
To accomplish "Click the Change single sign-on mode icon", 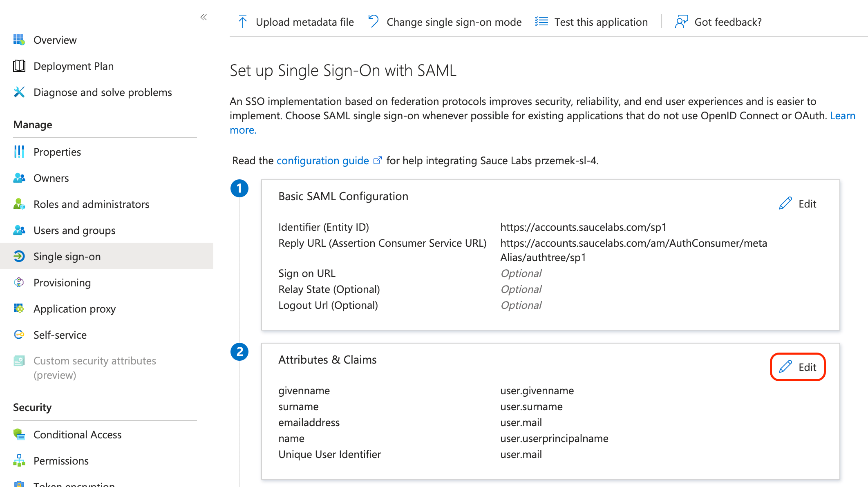I will coord(373,21).
